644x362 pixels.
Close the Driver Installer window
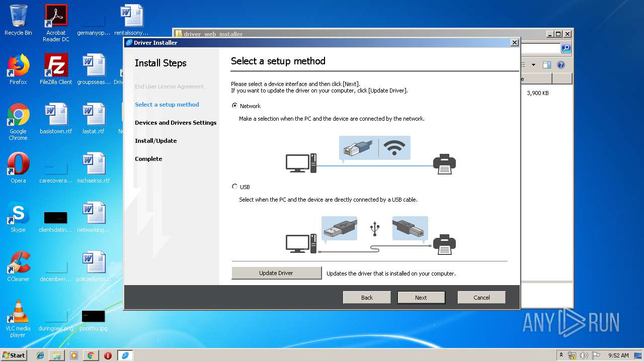pos(515,43)
